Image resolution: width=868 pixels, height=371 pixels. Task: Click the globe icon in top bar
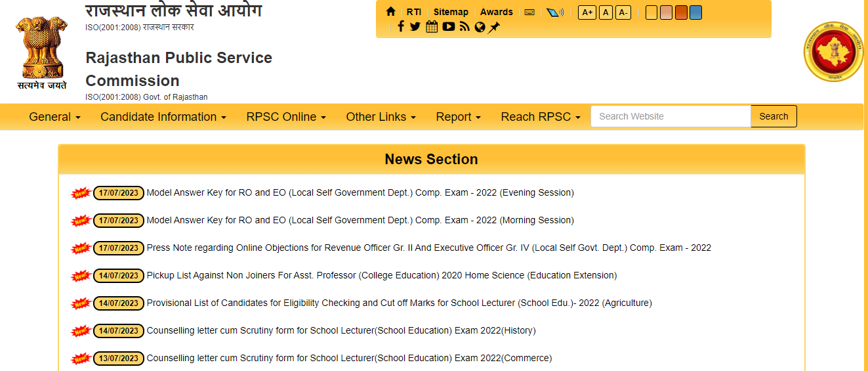[480, 27]
